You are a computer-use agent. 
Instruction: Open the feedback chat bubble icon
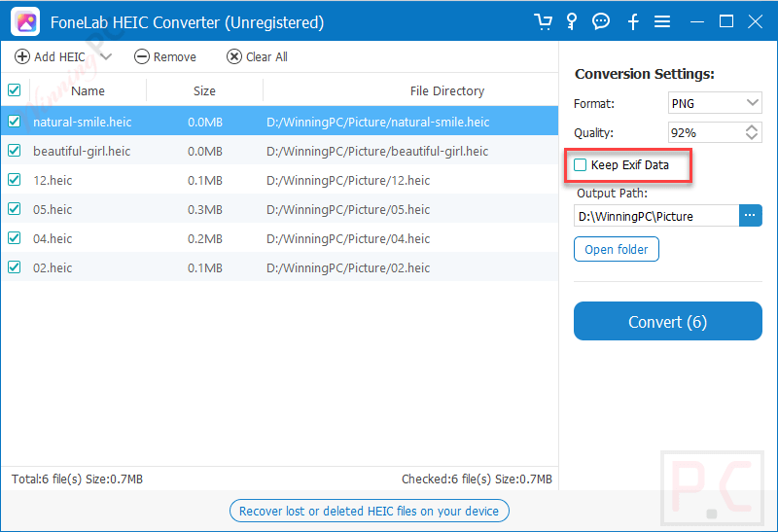[x=601, y=21]
